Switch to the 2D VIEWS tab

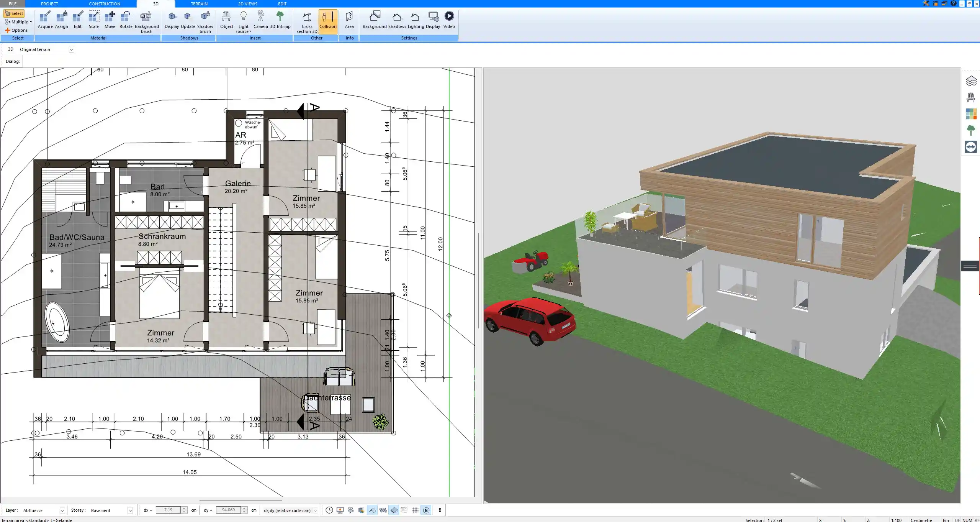coord(248,3)
